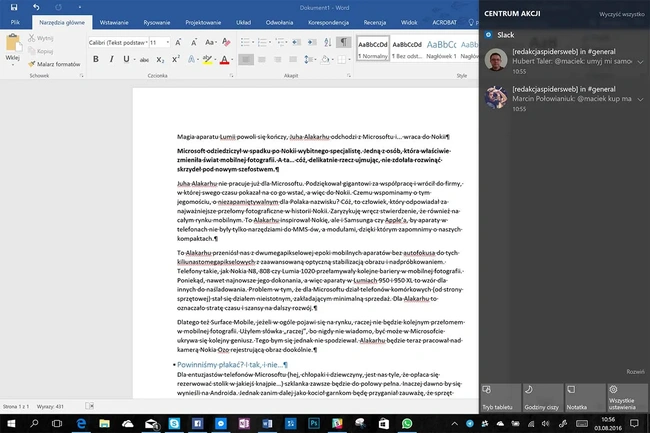The height and width of the screenshot is (433, 650).
Task: Underline the selected text
Action: click(x=126, y=59)
